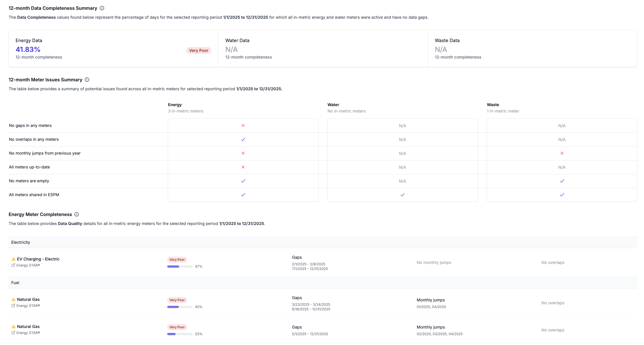Click the 41.83% energy completeness value
This screenshot has height=345, width=644.
[28, 49]
